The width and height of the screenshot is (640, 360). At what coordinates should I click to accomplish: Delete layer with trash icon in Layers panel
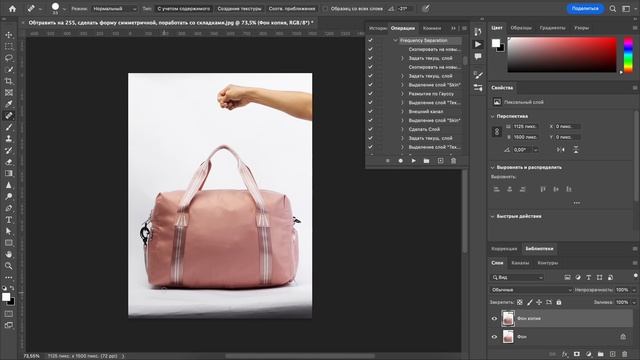624,354
